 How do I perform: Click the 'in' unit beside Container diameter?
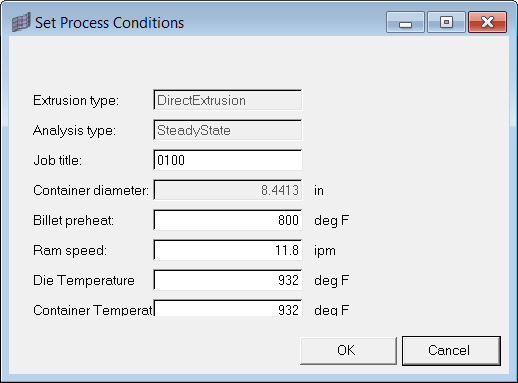(x=319, y=190)
